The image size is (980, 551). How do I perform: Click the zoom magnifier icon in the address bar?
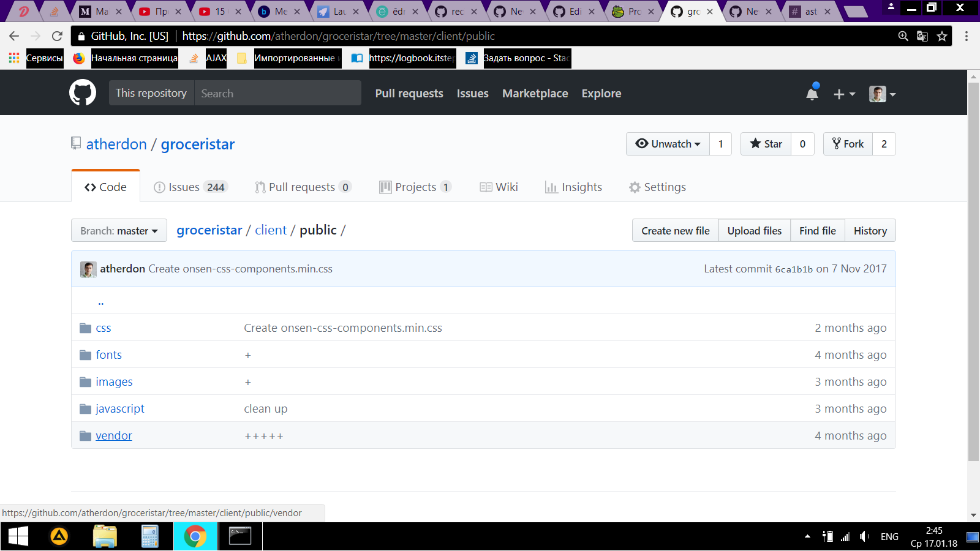click(x=903, y=36)
